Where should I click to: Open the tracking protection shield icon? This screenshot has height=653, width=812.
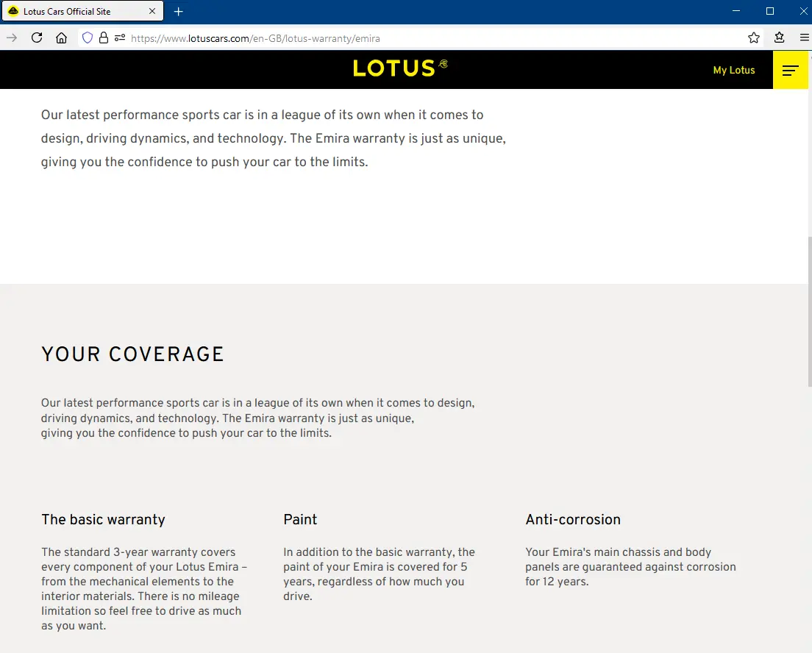[x=88, y=38]
